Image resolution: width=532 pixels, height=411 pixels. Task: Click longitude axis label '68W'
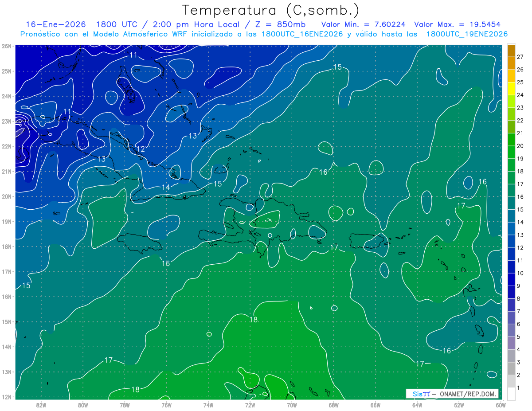(x=334, y=405)
